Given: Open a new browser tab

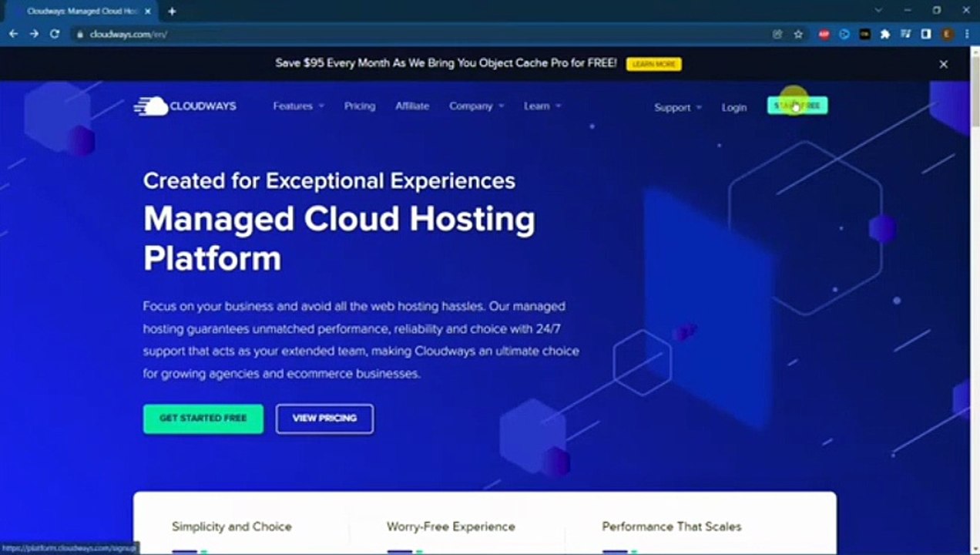Looking at the screenshot, I should 172,12.
